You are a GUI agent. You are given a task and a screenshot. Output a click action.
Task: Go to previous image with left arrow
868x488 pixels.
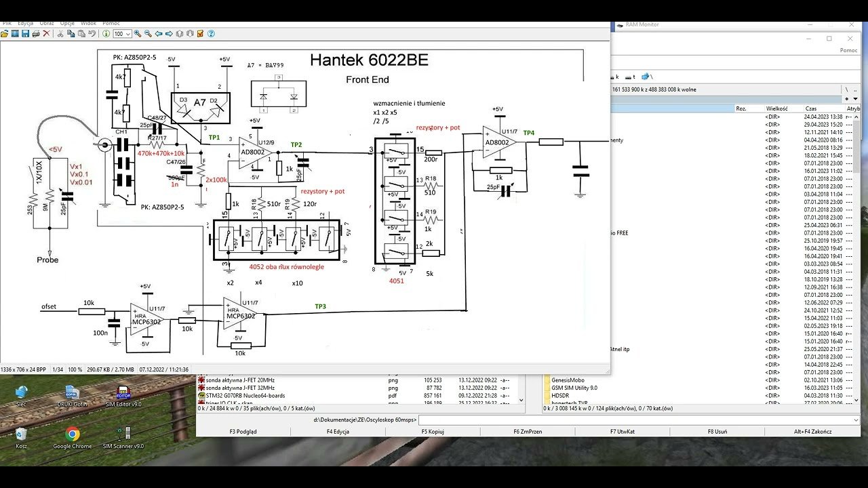tap(159, 33)
